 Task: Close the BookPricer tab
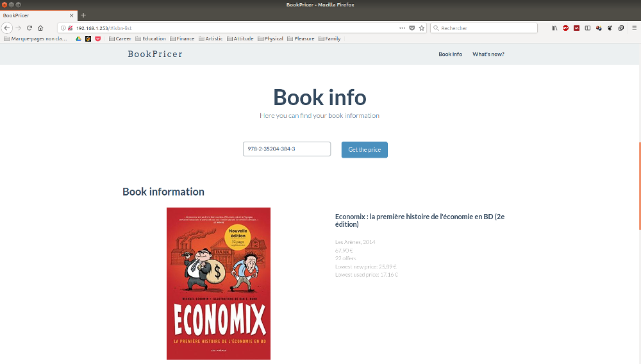tap(72, 15)
